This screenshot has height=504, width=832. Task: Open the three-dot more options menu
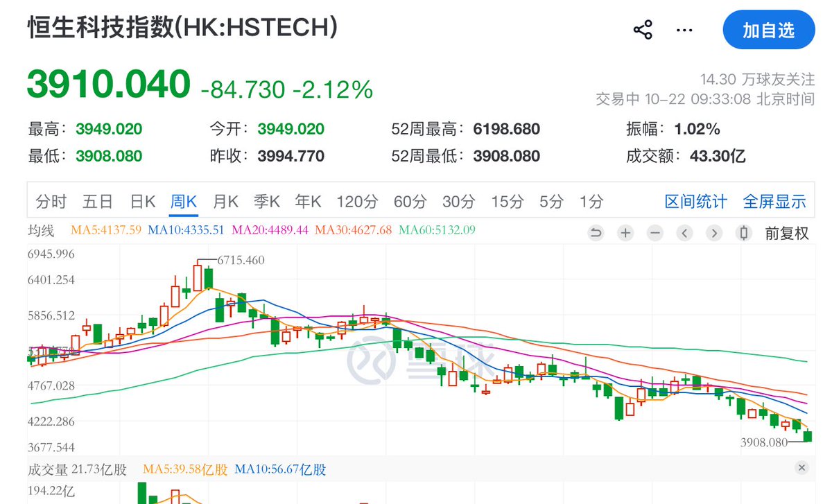[684, 30]
